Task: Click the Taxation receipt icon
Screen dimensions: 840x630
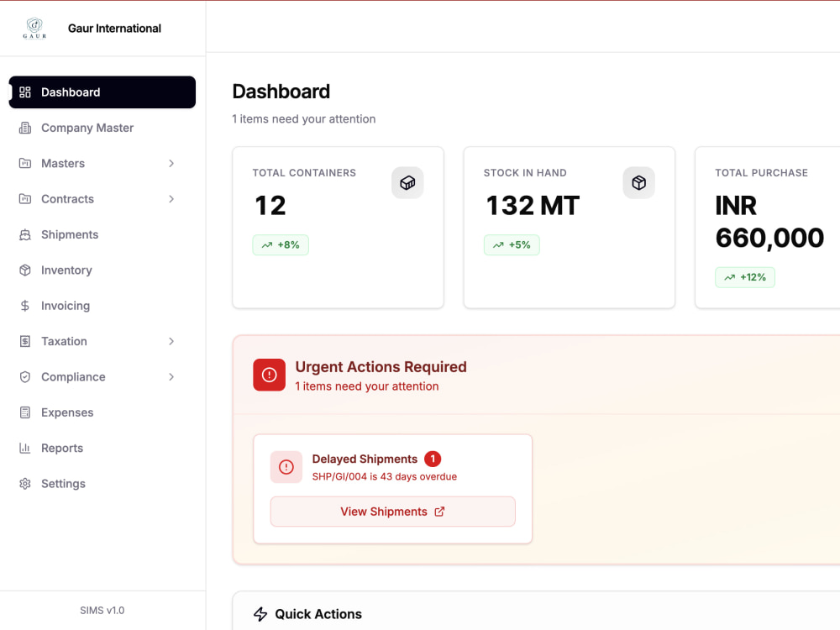Action: point(25,341)
